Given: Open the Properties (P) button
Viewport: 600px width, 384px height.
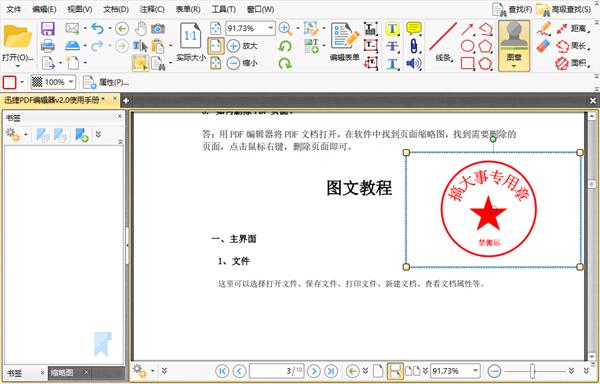Looking at the screenshot, I should [106, 82].
